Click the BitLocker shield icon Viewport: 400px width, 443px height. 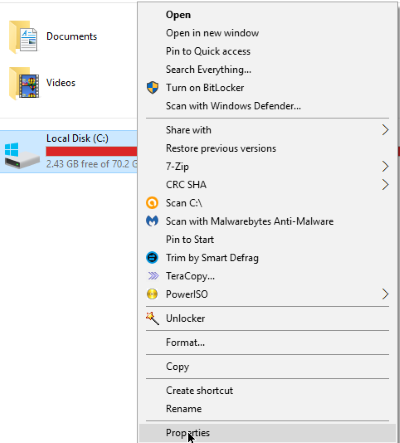coord(152,88)
